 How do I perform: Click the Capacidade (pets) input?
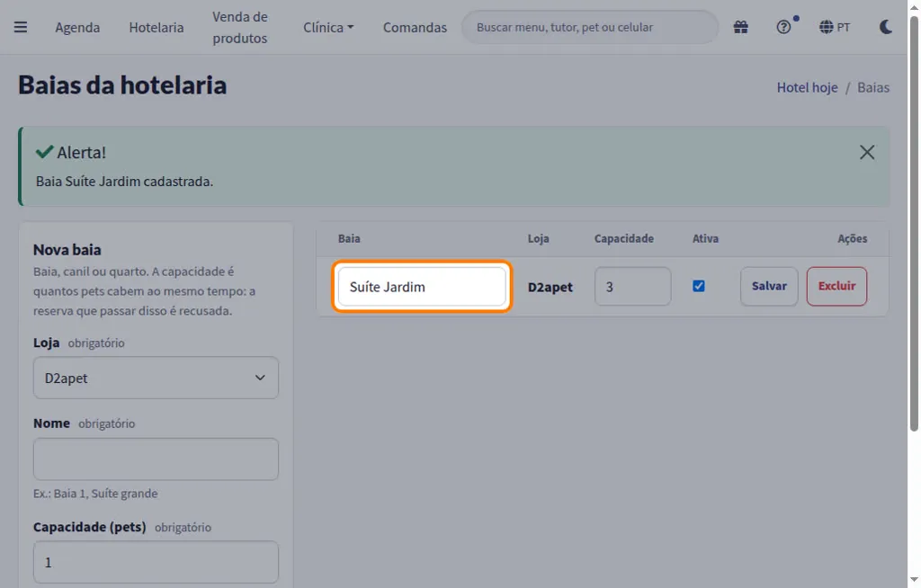point(156,562)
